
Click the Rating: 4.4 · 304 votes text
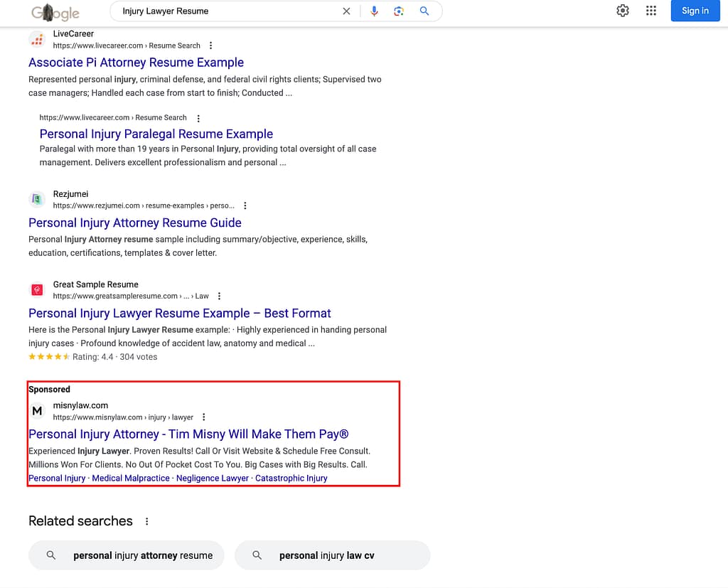(x=114, y=357)
